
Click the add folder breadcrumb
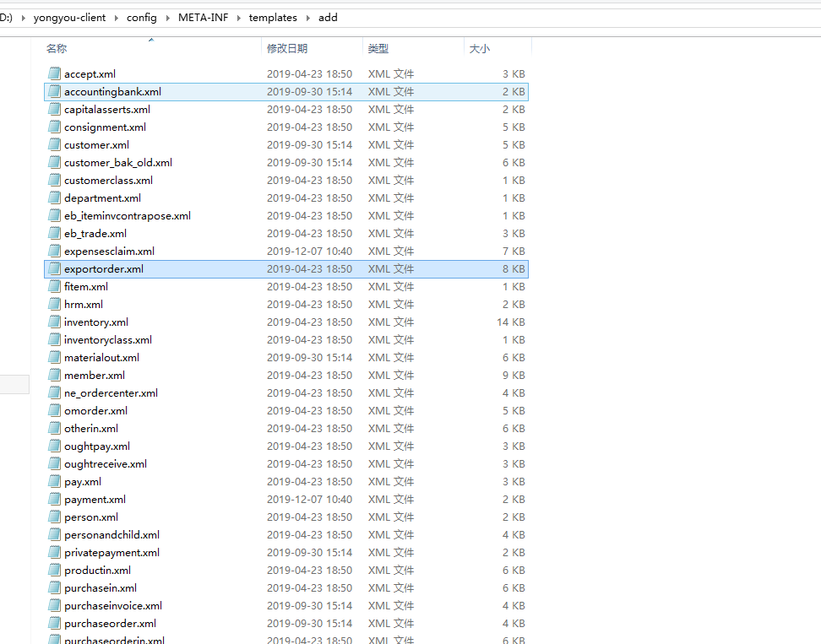(328, 18)
